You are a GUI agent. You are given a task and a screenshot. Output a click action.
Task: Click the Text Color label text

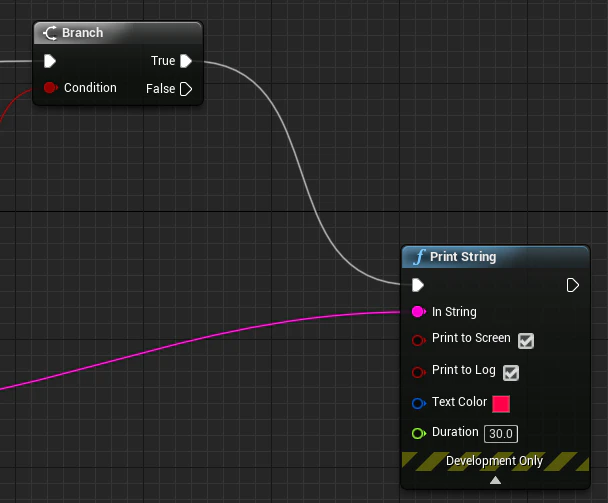point(459,402)
